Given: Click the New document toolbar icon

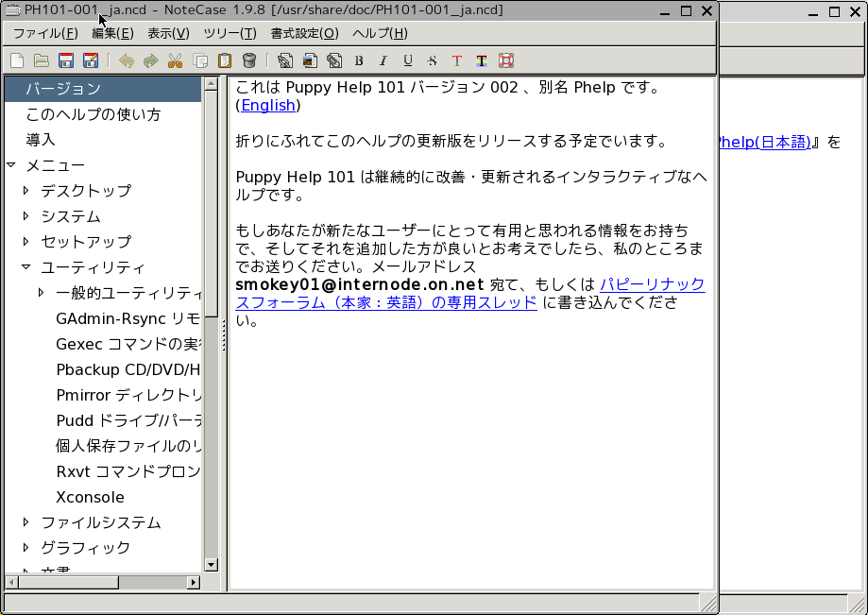Looking at the screenshot, I should point(17,60).
